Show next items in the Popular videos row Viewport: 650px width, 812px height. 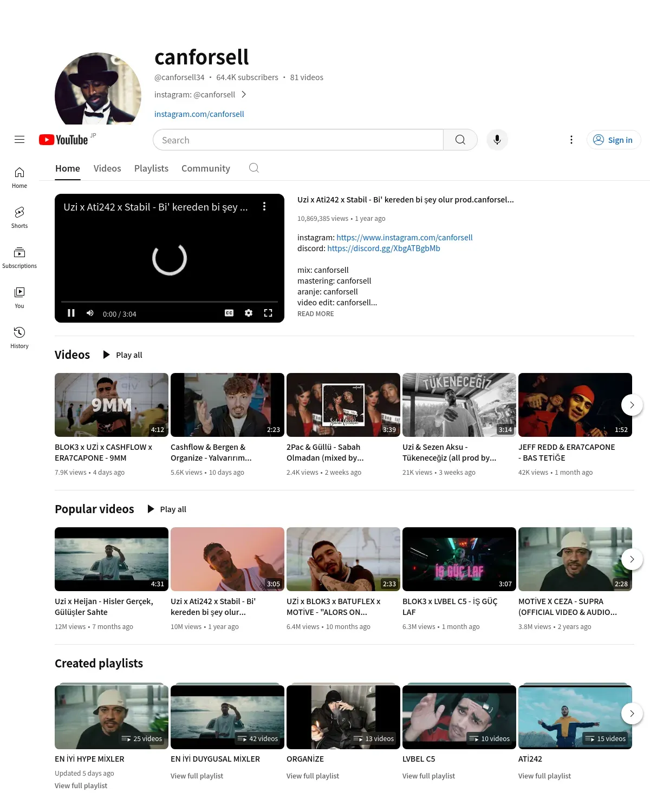click(632, 559)
